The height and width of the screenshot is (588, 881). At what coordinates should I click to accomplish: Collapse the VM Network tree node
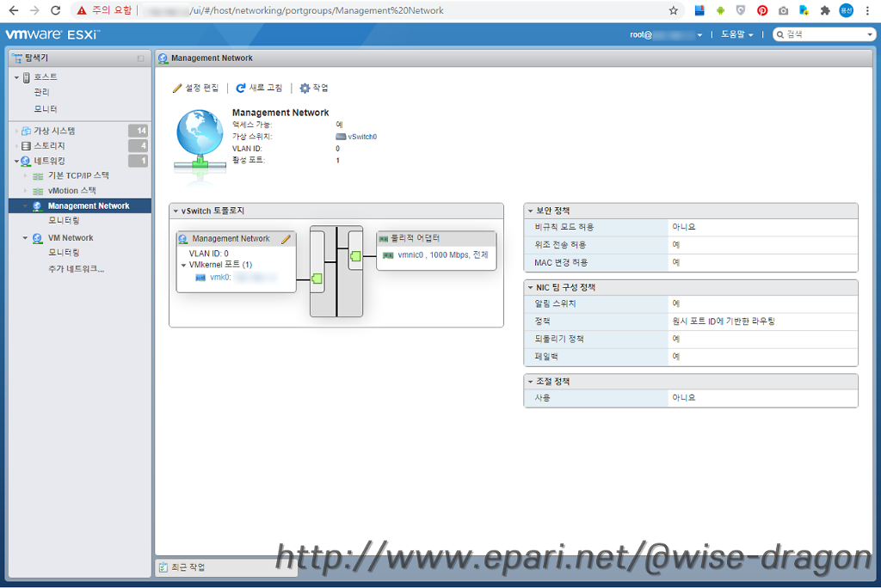click(x=25, y=238)
